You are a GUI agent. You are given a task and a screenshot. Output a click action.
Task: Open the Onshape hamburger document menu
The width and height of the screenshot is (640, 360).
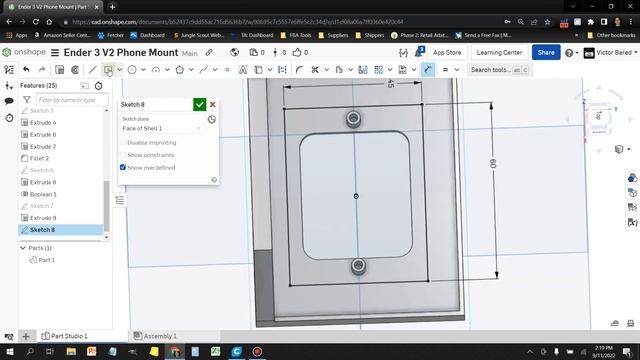55,53
